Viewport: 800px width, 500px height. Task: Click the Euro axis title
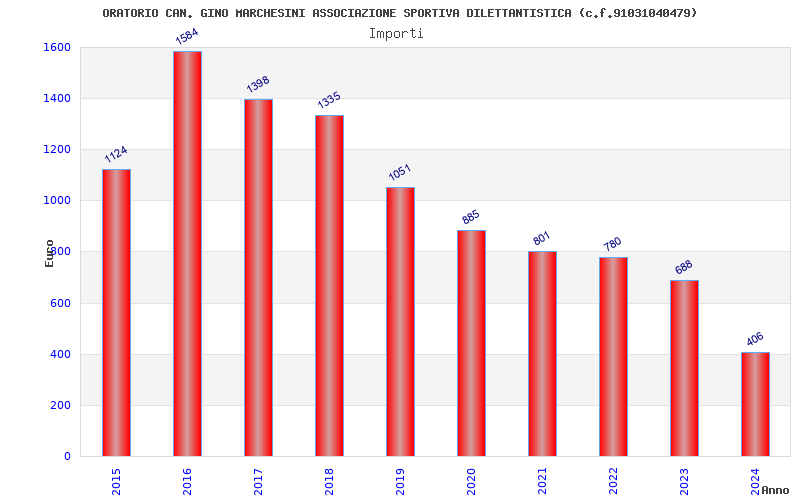coord(49,254)
